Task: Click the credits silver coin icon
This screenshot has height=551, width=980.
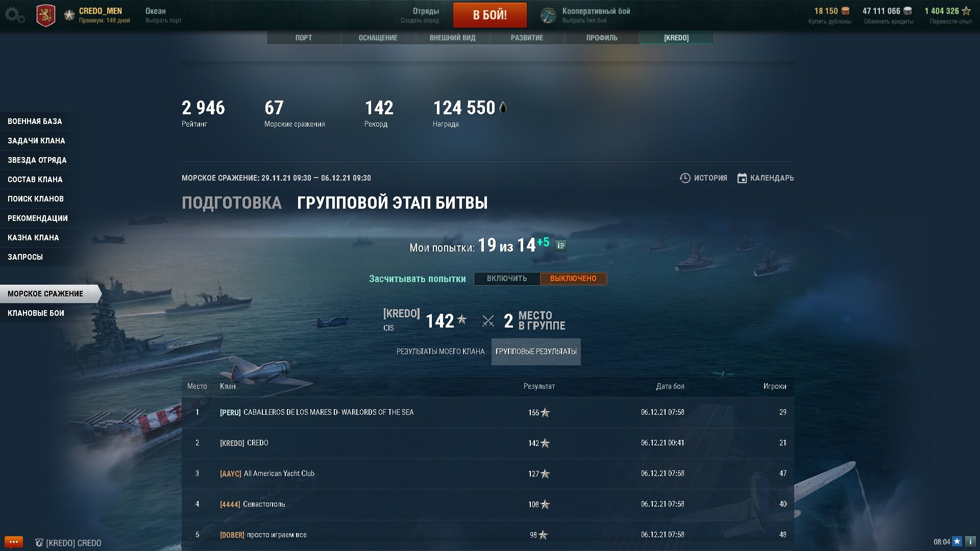Action: click(908, 11)
